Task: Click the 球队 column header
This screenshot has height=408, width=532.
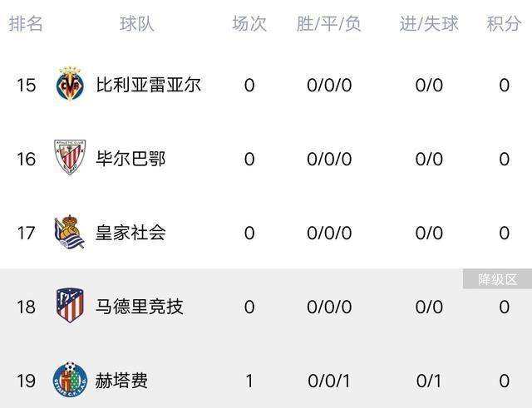Action: point(137,24)
